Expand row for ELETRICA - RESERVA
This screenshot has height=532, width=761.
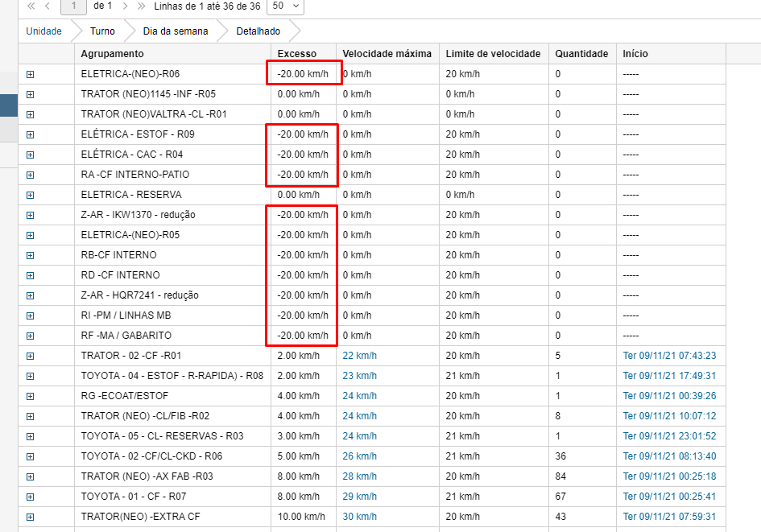coord(30,195)
